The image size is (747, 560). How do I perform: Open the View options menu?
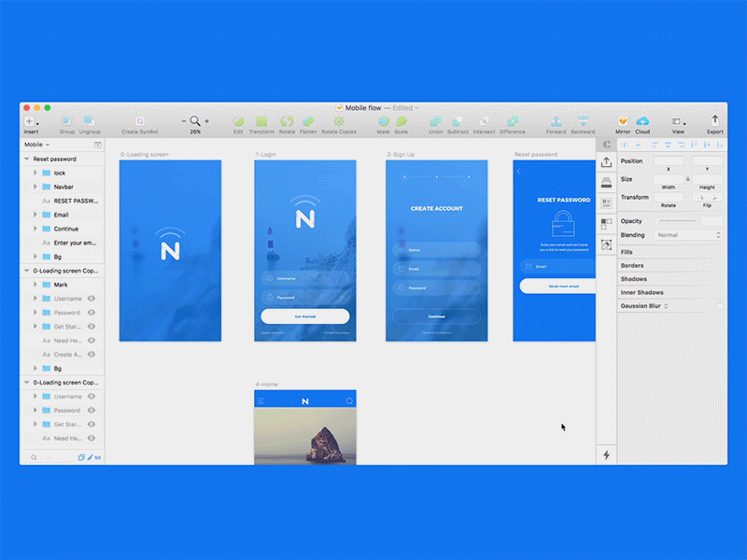pos(678,122)
